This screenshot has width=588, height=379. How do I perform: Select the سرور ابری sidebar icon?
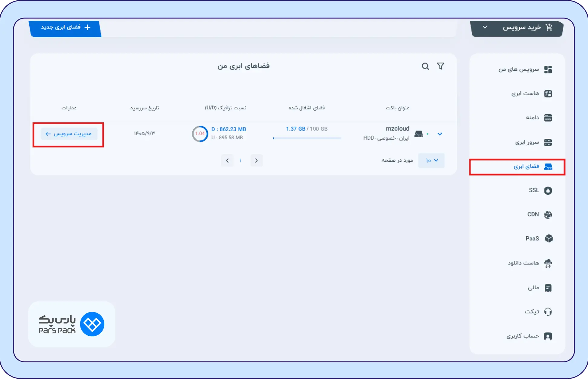(548, 142)
